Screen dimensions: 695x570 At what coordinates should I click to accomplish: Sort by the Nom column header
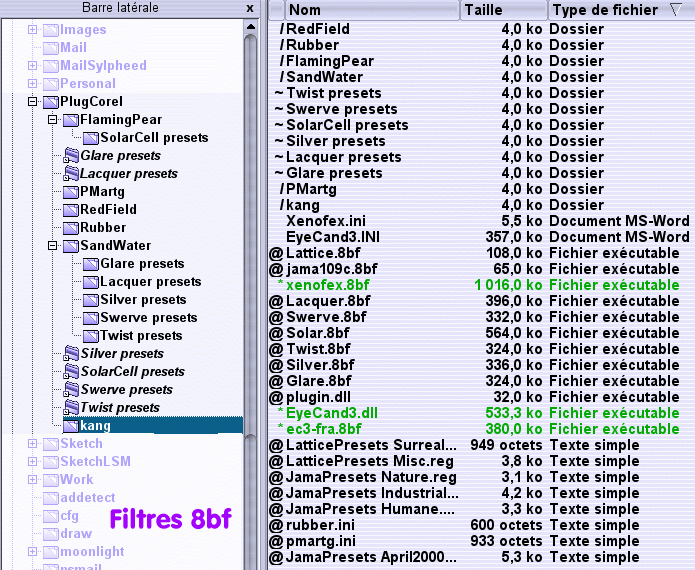(x=372, y=10)
